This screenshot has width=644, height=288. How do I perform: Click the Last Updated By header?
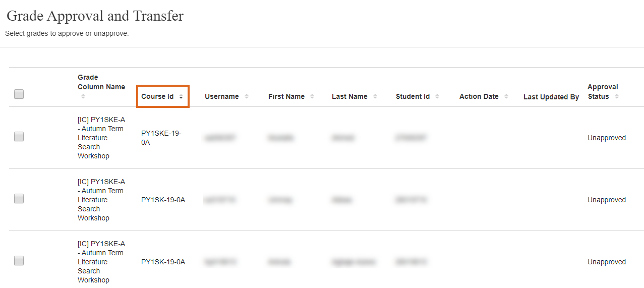click(x=551, y=97)
